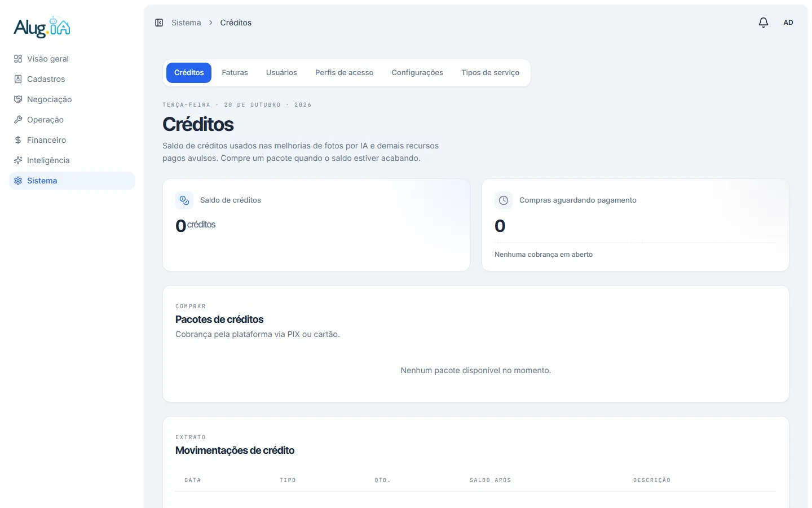Click the clock icon beside Compras aguardando pagamento
Image resolution: width=812 pixels, height=508 pixels.
pos(504,200)
